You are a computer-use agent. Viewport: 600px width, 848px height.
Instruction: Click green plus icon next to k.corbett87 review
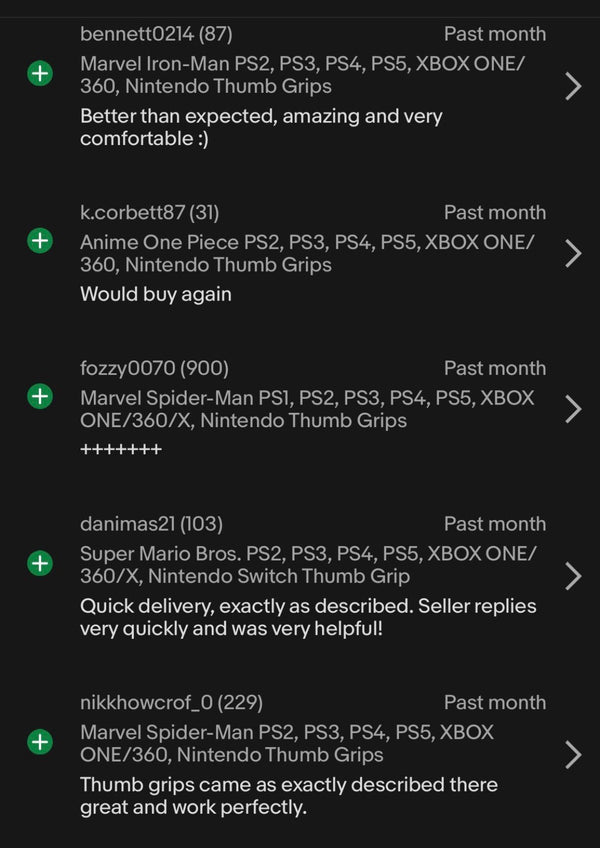pos(39,240)
